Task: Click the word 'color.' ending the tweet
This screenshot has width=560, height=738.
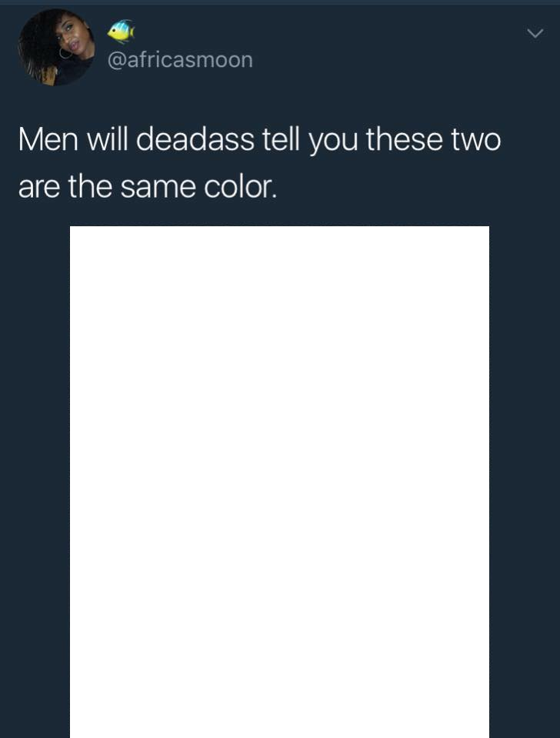Action: click(241, 187)
